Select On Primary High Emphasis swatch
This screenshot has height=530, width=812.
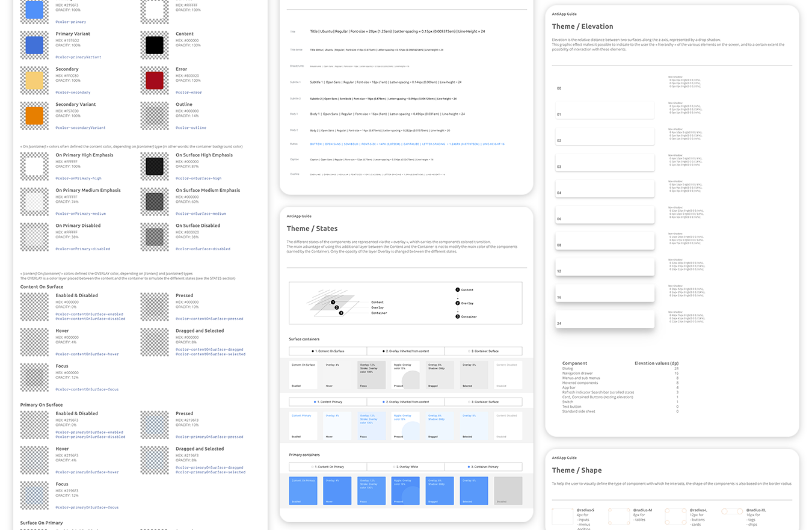[34, 166]
